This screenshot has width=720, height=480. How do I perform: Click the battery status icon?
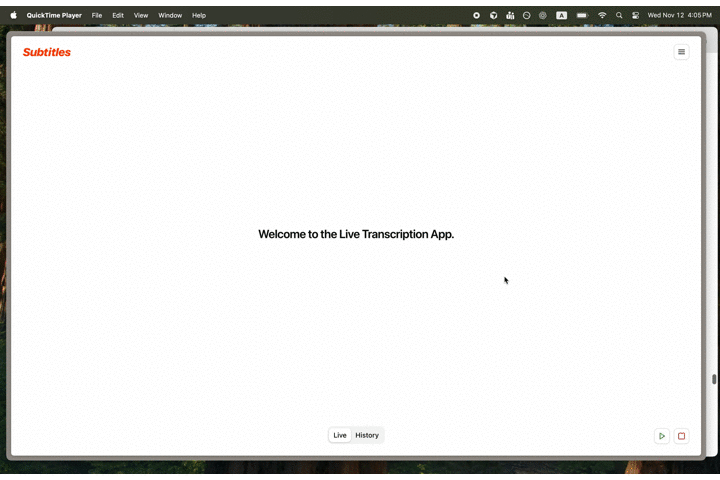[x=582, y=15]
